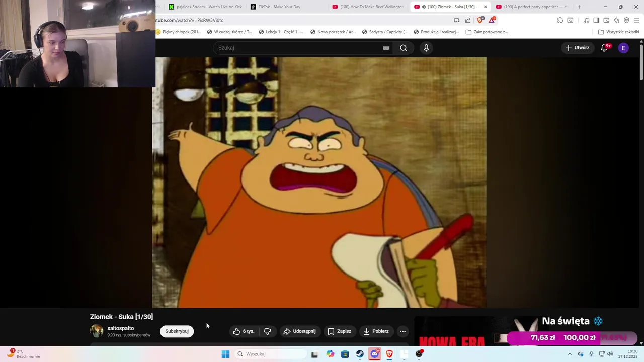Click the YouTube search magnifier icon
This screenshot has height=362, width=644.
click(404, 48)
